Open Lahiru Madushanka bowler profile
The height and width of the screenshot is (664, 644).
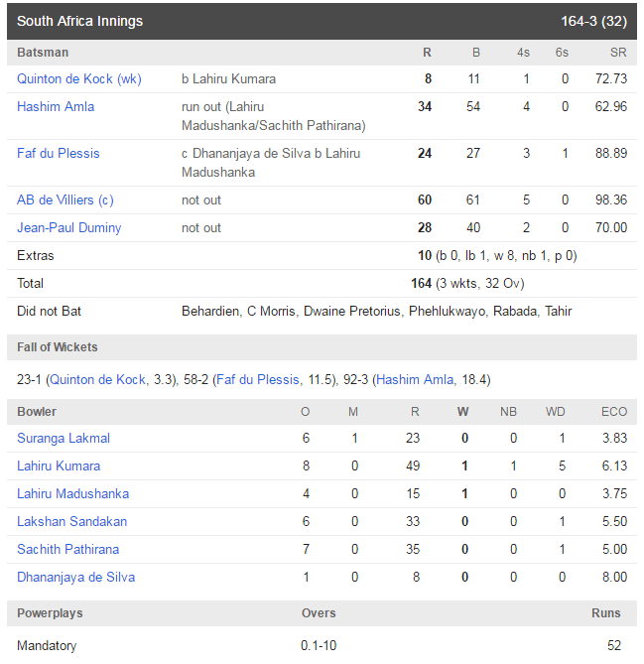pos(72,493)
